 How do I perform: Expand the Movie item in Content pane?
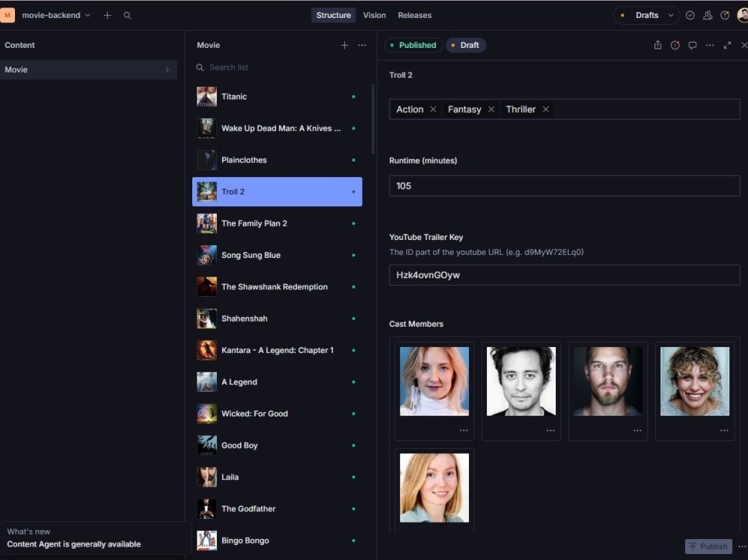[88, 70]
